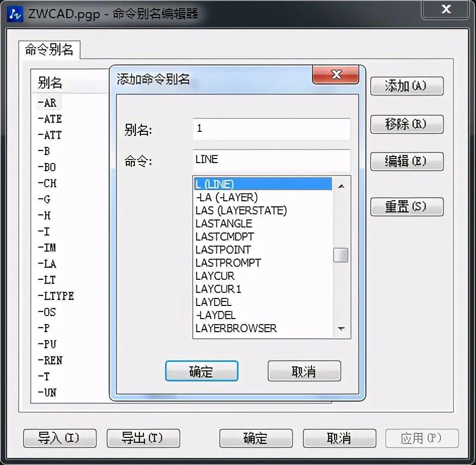Click the 重置(S) button
The width and height of the screenshot is (476, 465).
click(407, 207)
